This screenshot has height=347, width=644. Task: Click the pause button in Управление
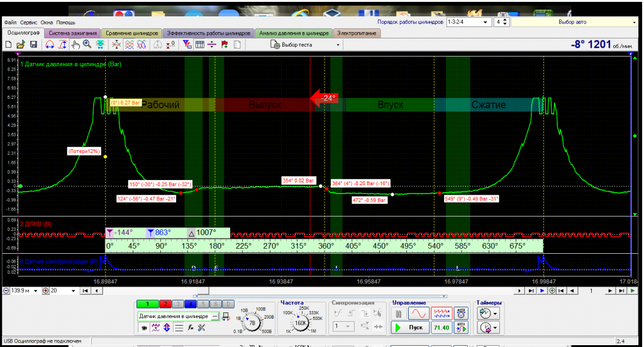coord(398,314)
